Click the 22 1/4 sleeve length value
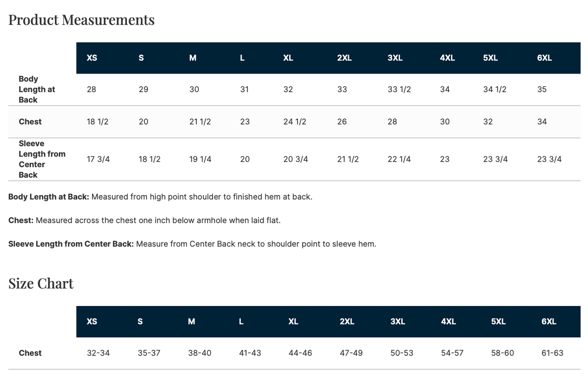This screenshot has height=385, width=588. pos(399,159)
